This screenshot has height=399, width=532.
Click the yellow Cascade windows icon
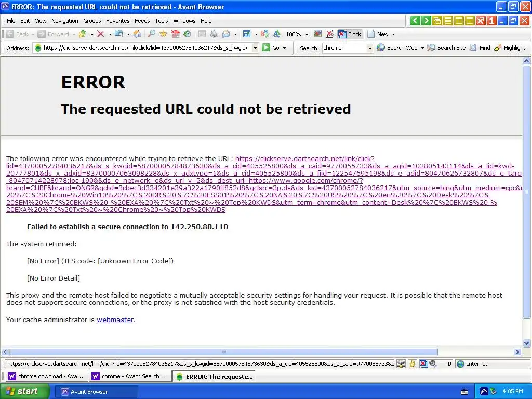pos(437,21)
